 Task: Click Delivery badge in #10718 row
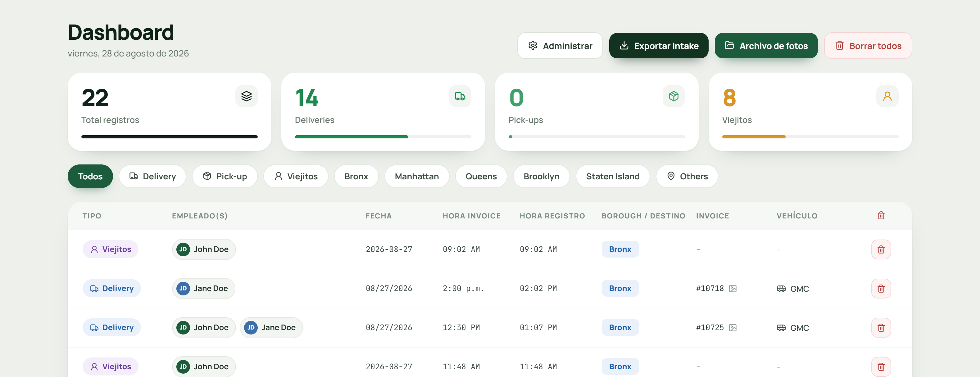111,289
